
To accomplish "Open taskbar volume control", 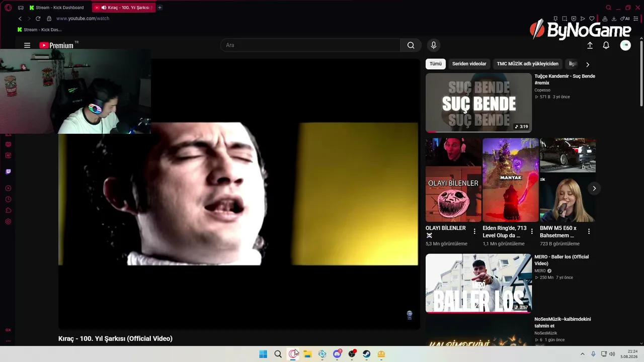I will pos(612,354).
